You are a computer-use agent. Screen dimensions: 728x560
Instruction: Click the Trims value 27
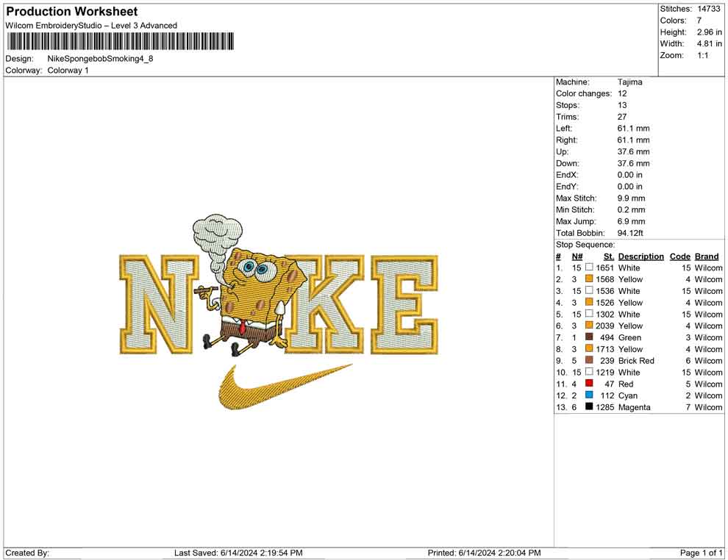click(x=622, y=117)
